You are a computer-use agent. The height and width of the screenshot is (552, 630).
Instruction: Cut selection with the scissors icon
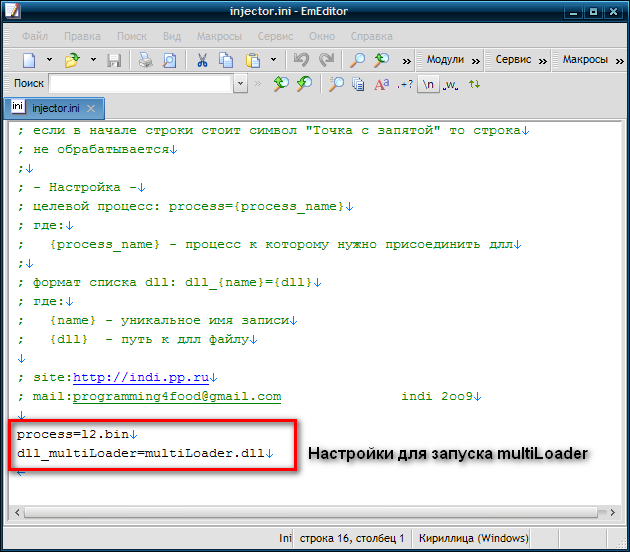(203, 60)
